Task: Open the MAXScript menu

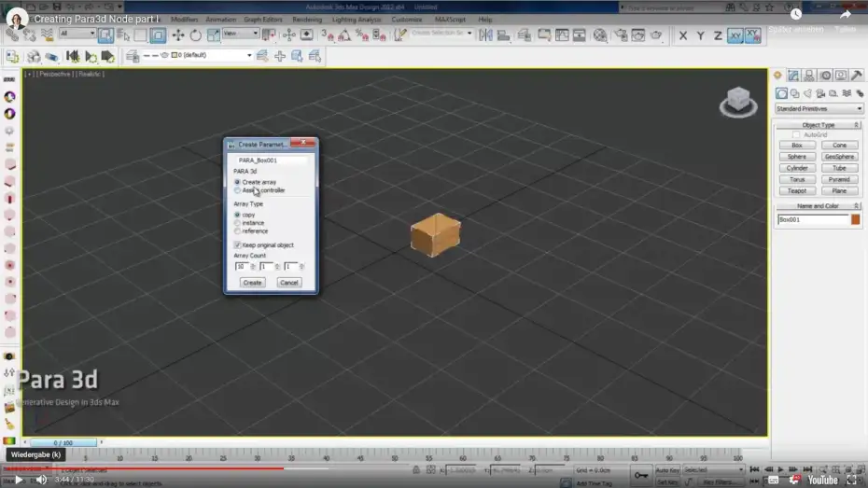Action: point(450,20)
